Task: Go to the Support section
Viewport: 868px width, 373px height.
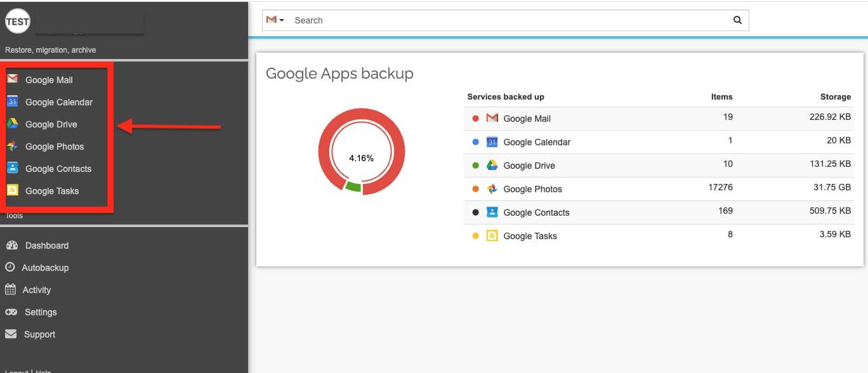Action: coord(39,334)
